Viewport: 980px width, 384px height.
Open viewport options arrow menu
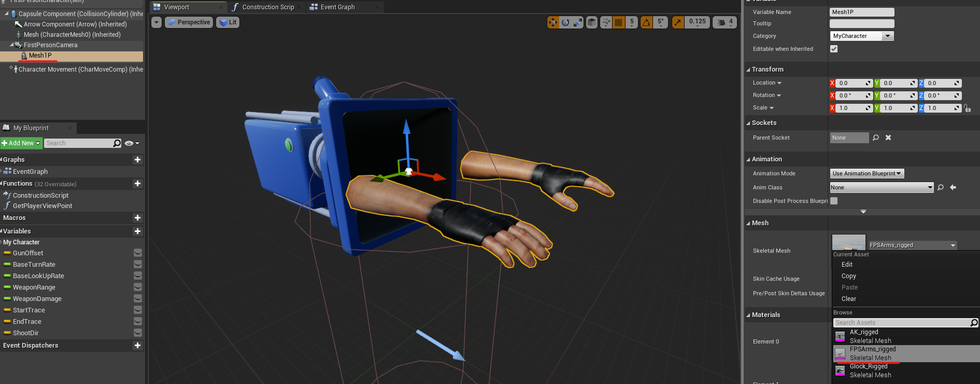pos(157,22)
